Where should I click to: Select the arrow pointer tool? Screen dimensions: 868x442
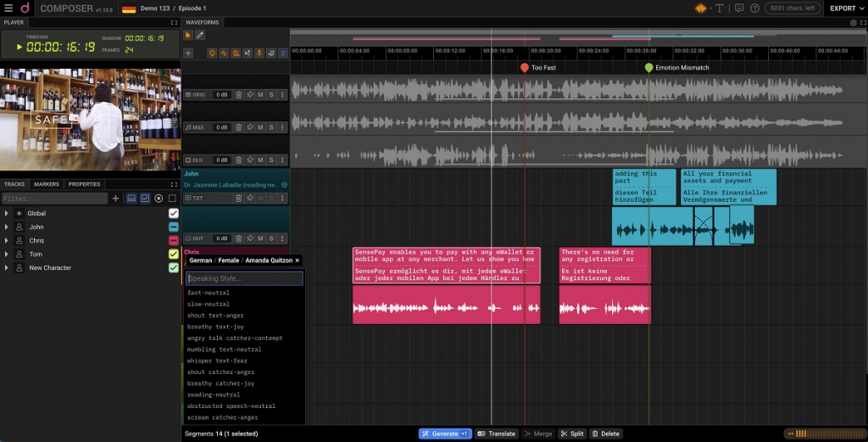(188, 36)
